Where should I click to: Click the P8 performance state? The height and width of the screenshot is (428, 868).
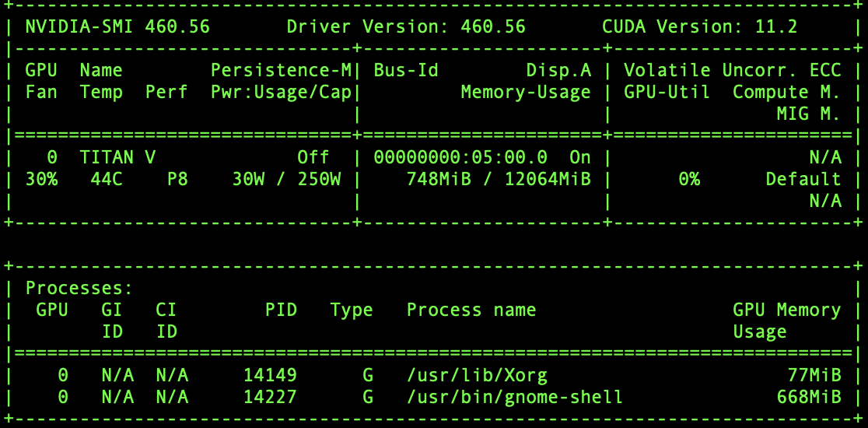coord(177,180)
